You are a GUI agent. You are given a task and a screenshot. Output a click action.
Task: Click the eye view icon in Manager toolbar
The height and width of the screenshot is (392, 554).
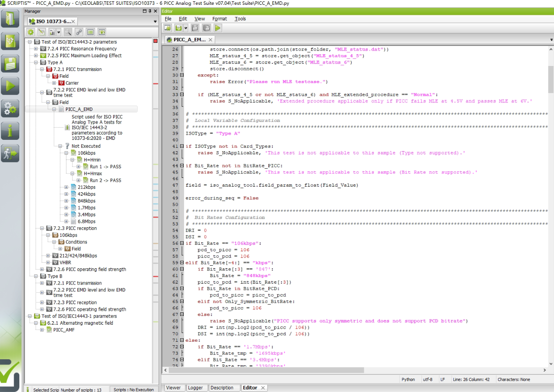point(101,32)
